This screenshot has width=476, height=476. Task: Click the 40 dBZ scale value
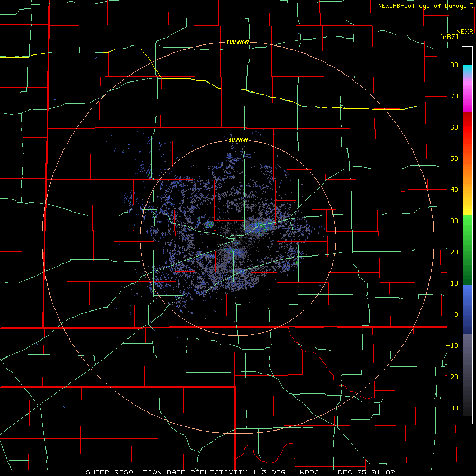click(x=454, y=190)
